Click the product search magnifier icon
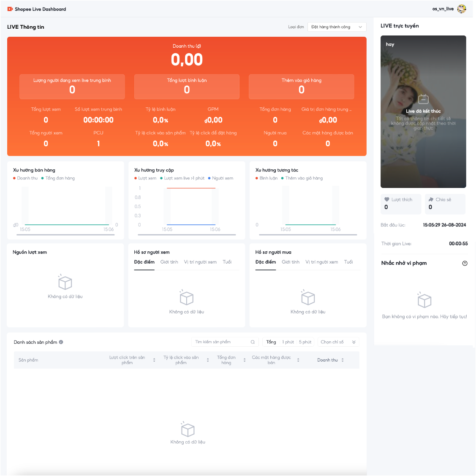The height and width of the screenshot is (476, 476). [253, 342]
